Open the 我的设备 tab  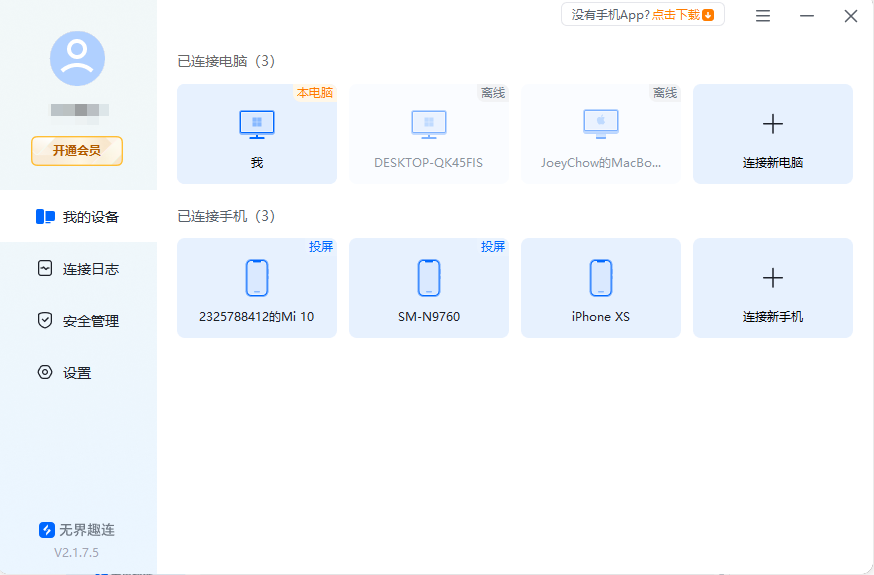click(78, 216)
